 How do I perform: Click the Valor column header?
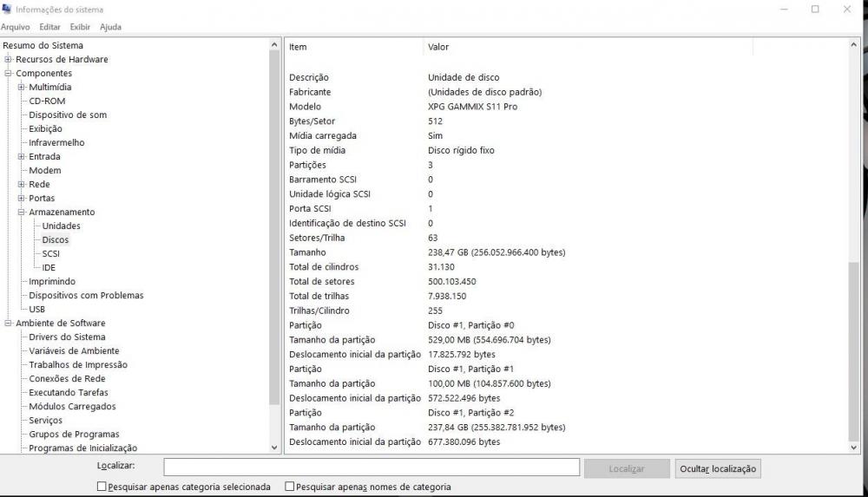[x=438, y=47]
